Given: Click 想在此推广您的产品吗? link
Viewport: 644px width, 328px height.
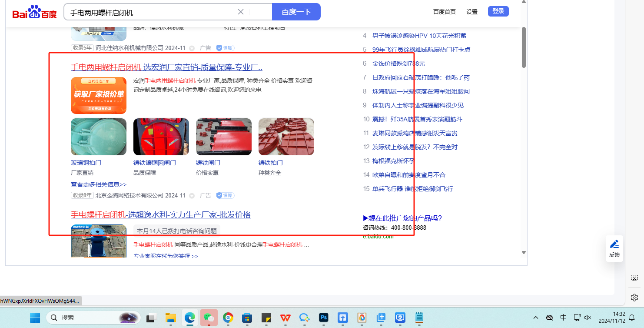Looking at the screenshot, I should tap(402, 218).
